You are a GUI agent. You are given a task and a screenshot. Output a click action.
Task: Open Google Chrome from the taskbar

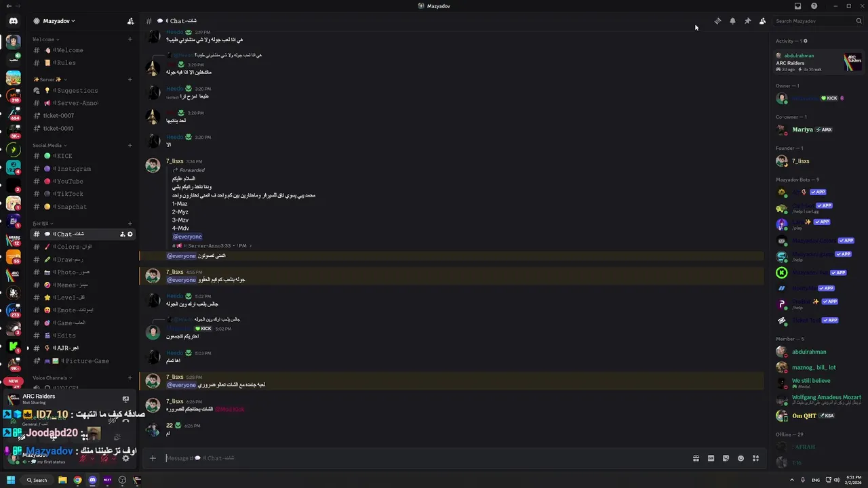click(77, 480)
